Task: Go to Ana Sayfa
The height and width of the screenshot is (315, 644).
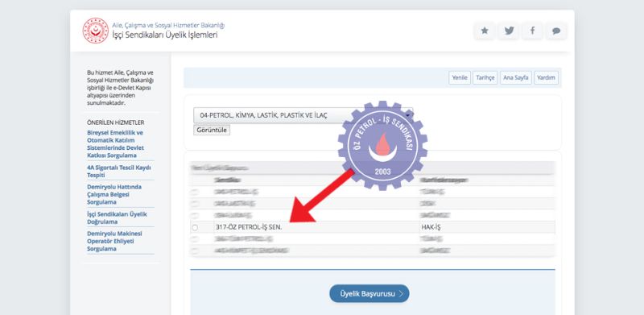Action: [516, 77]
